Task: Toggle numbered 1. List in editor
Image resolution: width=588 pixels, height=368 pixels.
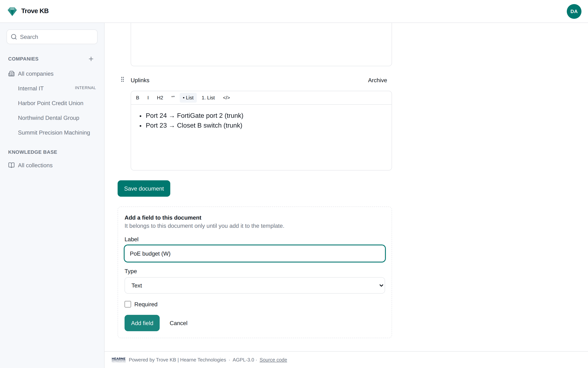Action: pos(208,98)
